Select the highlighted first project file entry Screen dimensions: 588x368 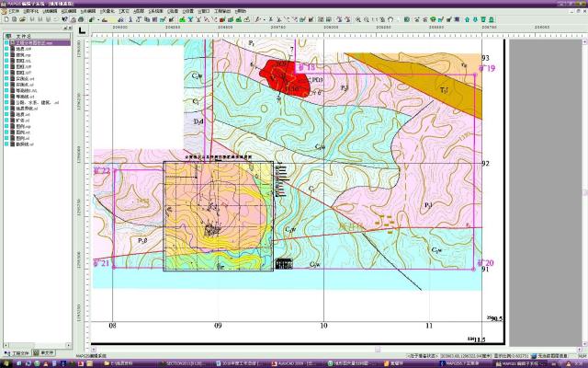[x=35, y=43]
